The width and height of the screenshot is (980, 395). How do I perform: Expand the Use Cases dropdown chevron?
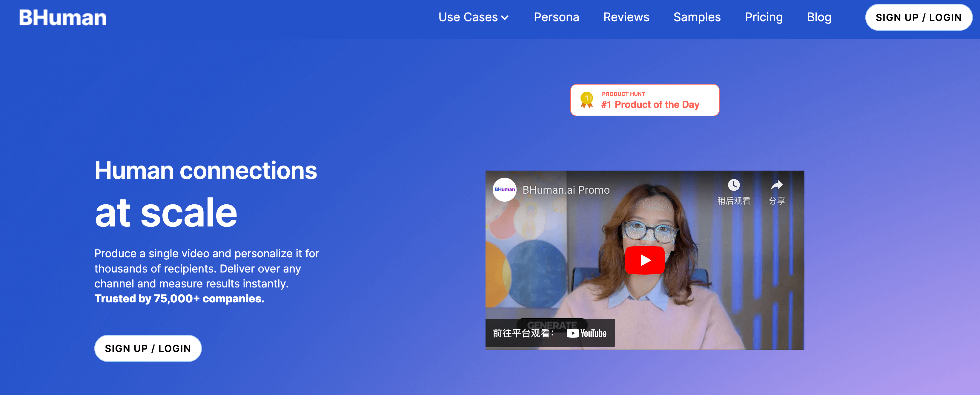pos(505,18)
